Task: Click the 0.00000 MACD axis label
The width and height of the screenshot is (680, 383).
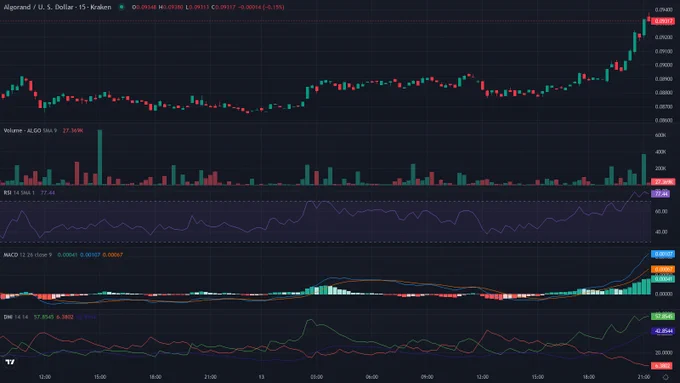Action: pyautogui.click(x=664, y=294)
